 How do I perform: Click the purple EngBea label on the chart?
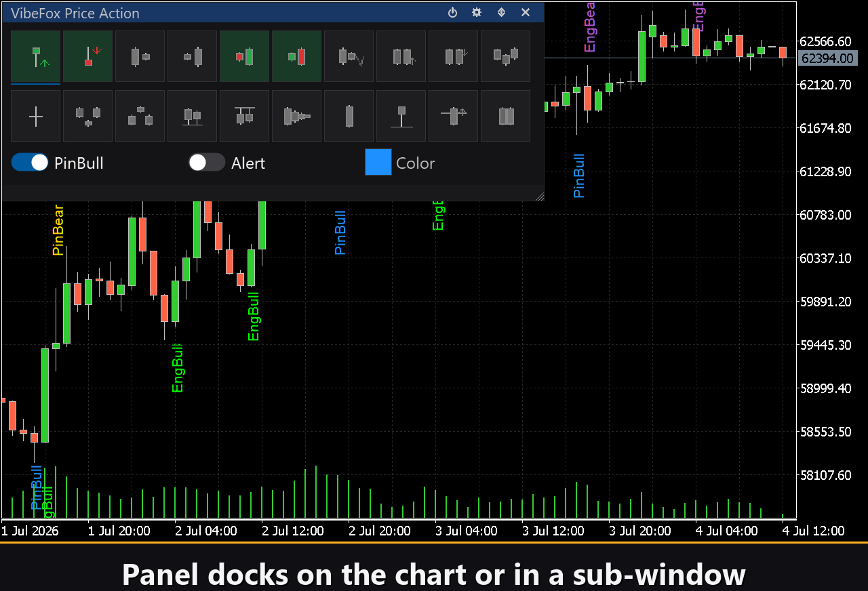pyautogui.click(x=589, y=26)
